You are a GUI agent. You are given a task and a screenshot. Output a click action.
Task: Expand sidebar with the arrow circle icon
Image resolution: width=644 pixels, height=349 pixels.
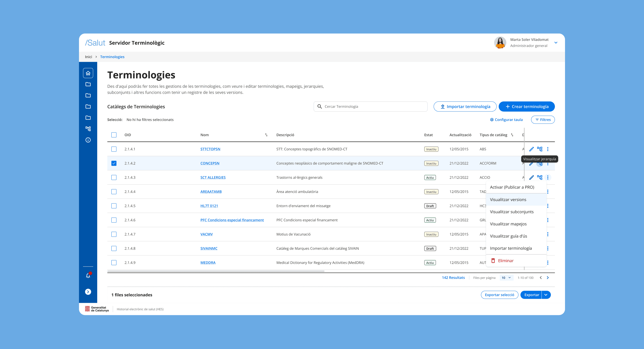tap(88, 292)
